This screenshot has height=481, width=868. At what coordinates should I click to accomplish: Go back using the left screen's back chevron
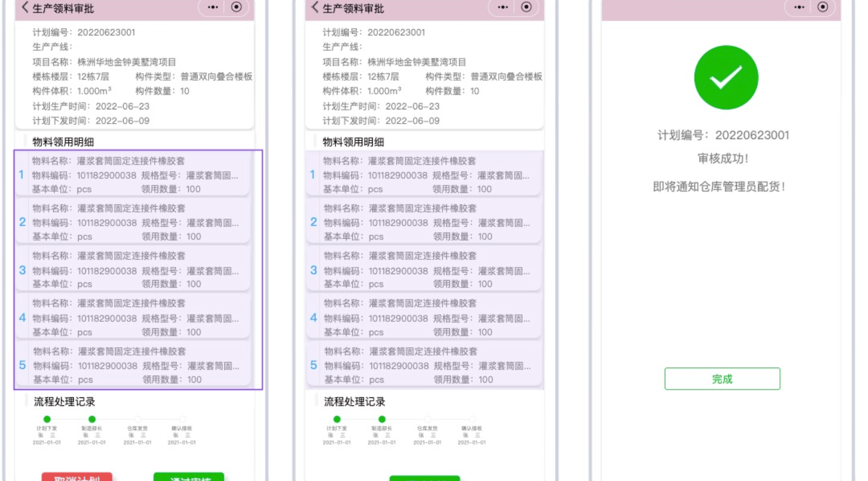25,7
